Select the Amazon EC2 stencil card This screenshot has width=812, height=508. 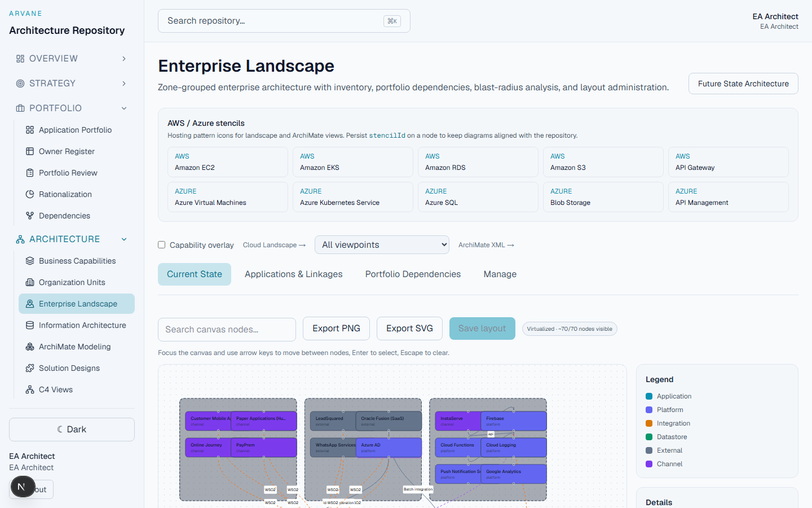pos(228,162)
